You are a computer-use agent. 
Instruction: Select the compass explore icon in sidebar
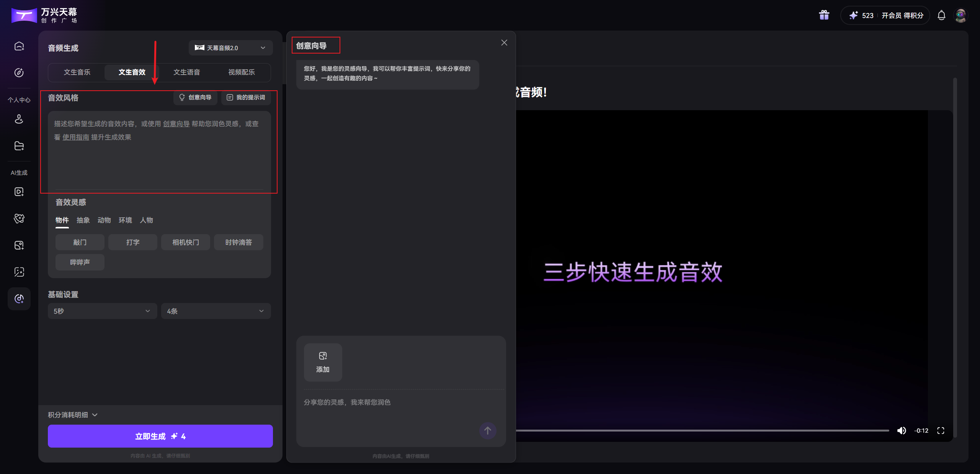point(19,72)
